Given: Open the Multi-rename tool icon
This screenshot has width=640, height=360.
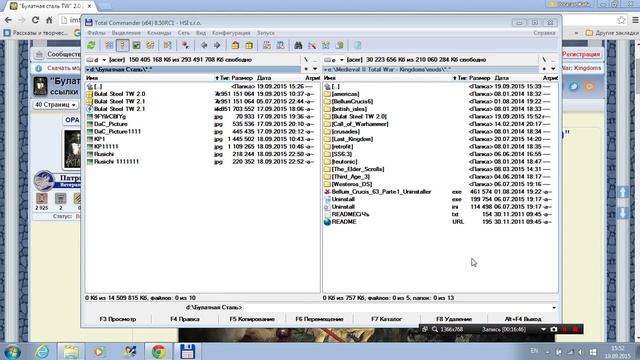Looking at the screenshot, I should 312,45.
